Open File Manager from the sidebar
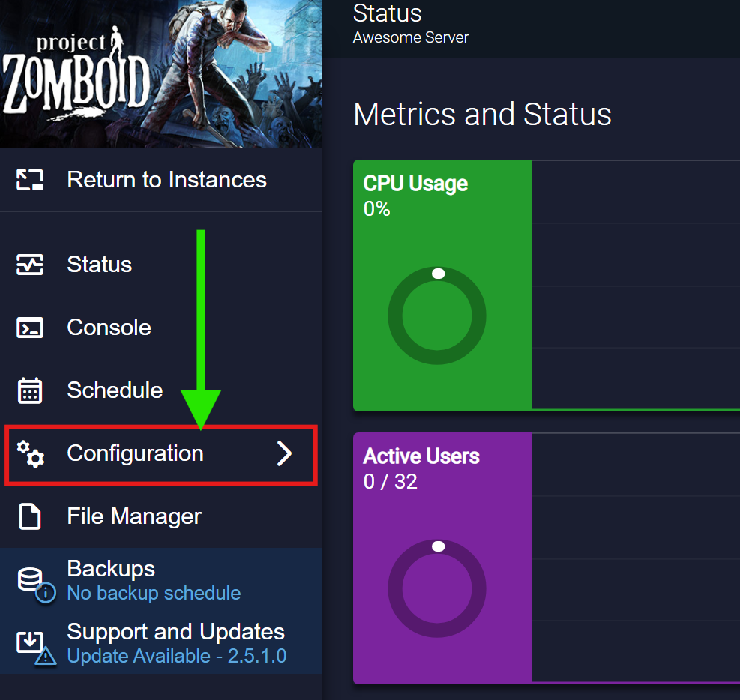 click(x=134, y=516)
